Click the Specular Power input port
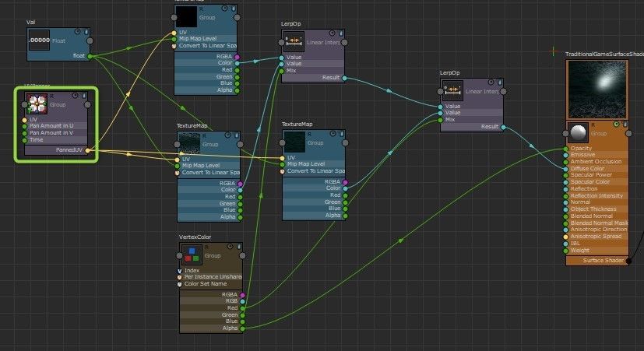Screen dimensions: 644x351 [566, 175]
